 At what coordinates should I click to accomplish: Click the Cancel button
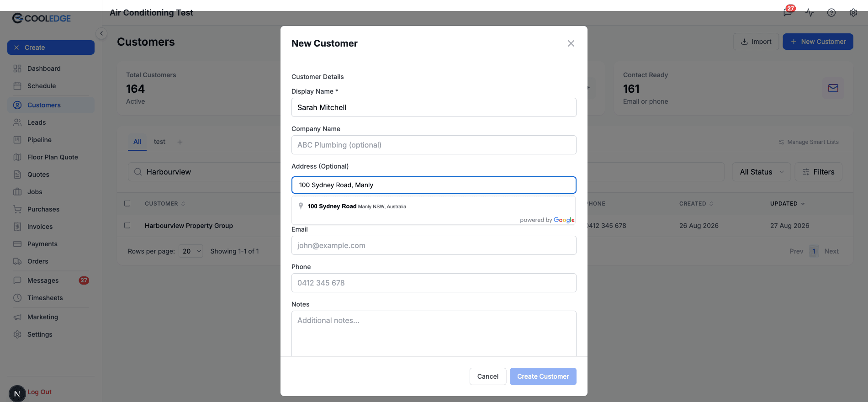(488, 376)
